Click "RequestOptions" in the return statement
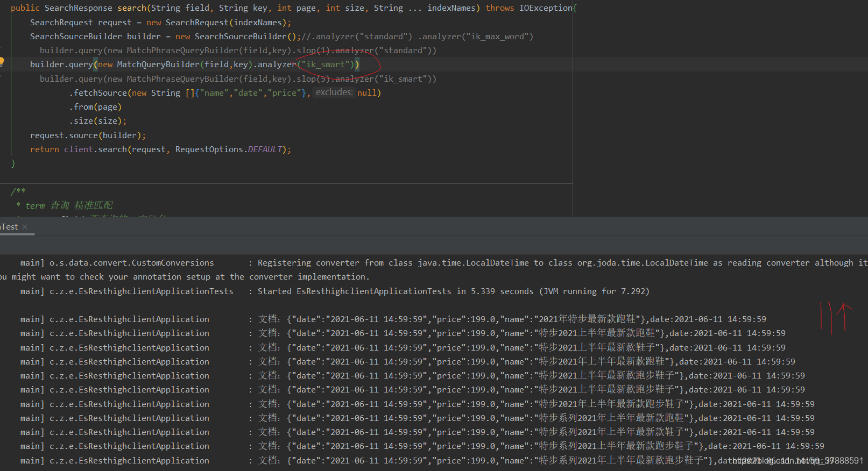Image resolution: width=868 pixels, height=471 pixels. pyautogui.click(x=209, y=149)
